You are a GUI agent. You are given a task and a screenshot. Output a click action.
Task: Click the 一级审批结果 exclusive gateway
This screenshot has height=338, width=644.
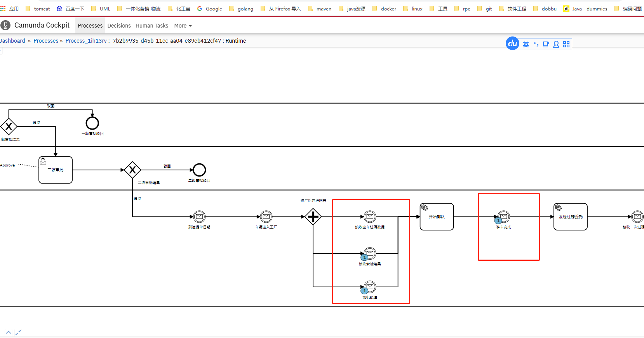click(x=9, y=126)
